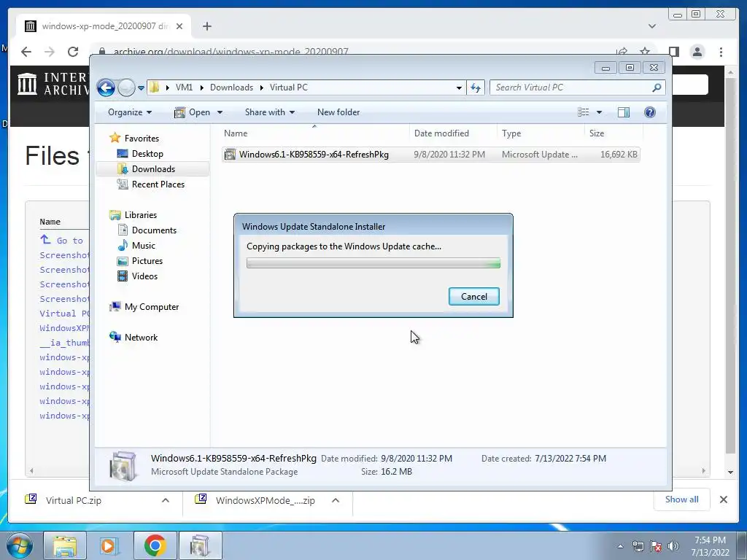Open a new Chrome tab

pos(206,26)
